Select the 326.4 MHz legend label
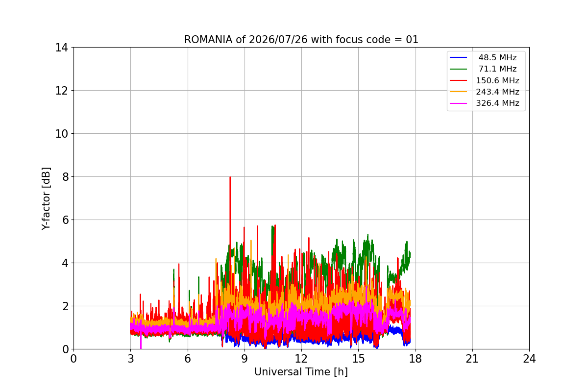 [x=497, y=103]
